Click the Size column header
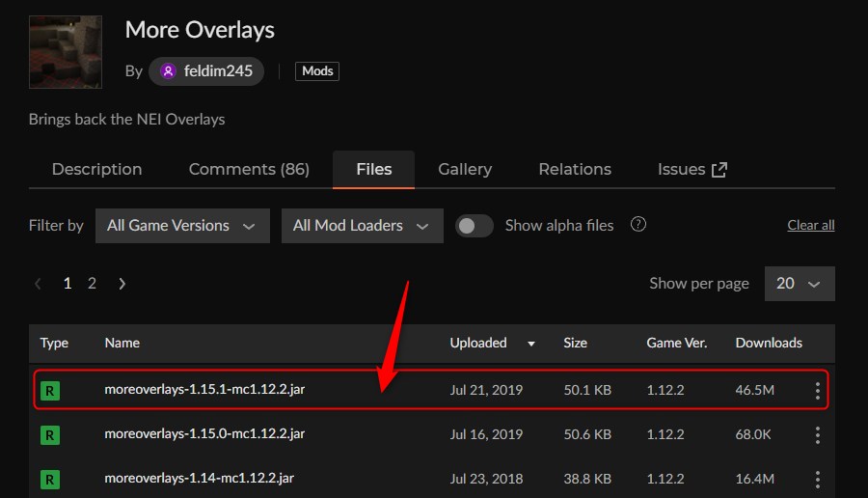Screen dimensions: 868x498 click(x=575, y=343)
